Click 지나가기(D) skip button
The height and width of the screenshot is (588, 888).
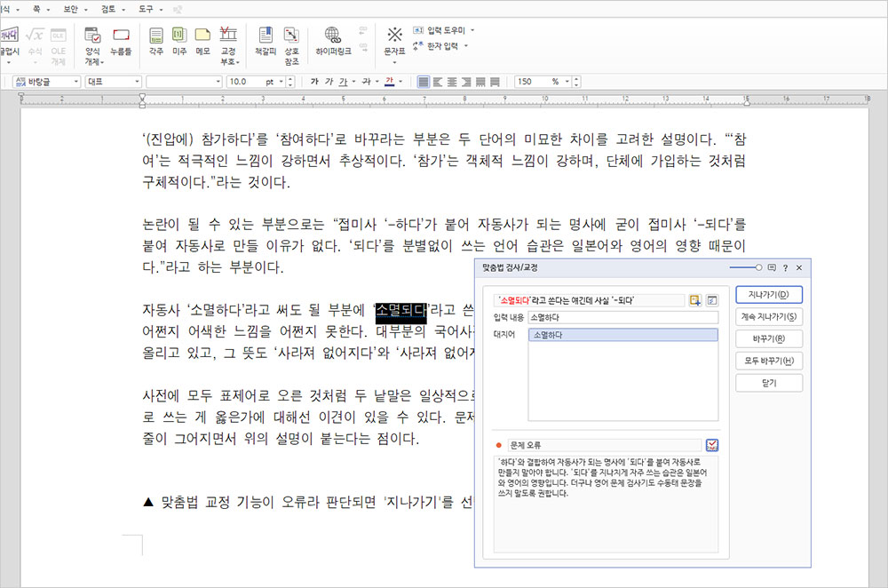(x=769, y=295)
